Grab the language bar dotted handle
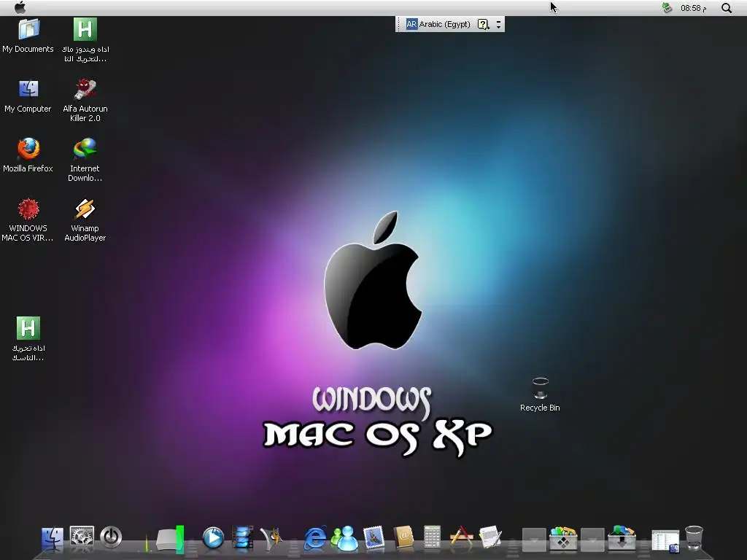Screen dimensions: 747x560 click(x=399, y=24)
